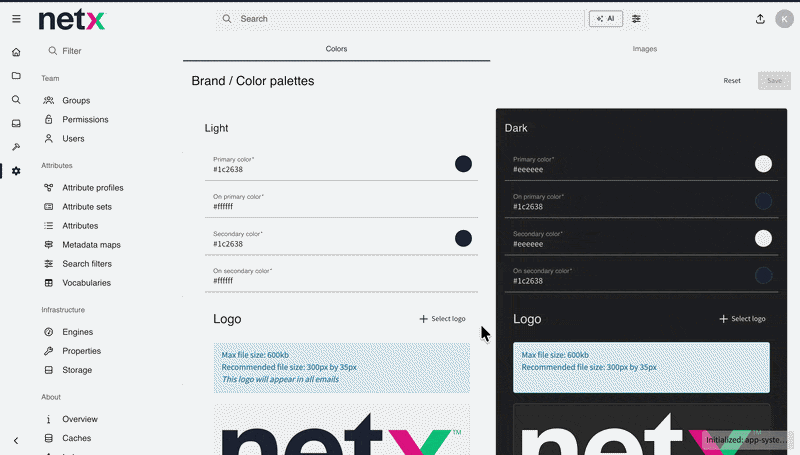Open the inbox tray icon in left rail
The image size is (800, 455).
tap(16, 123)
